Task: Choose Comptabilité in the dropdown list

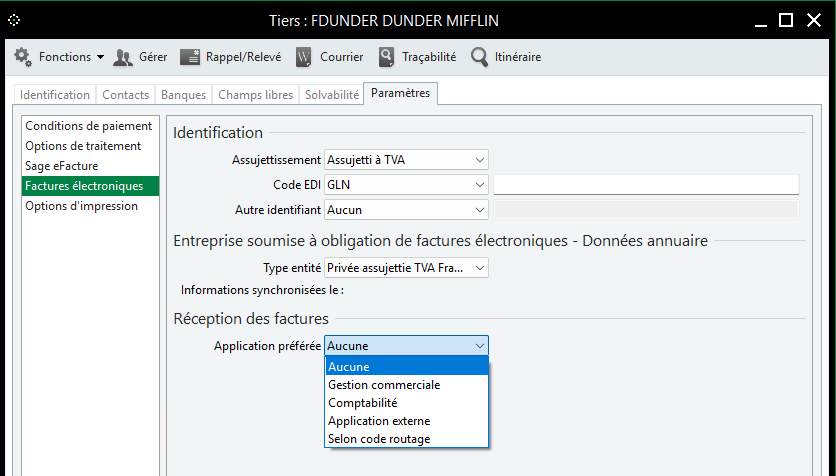Action: coord(406,403)
